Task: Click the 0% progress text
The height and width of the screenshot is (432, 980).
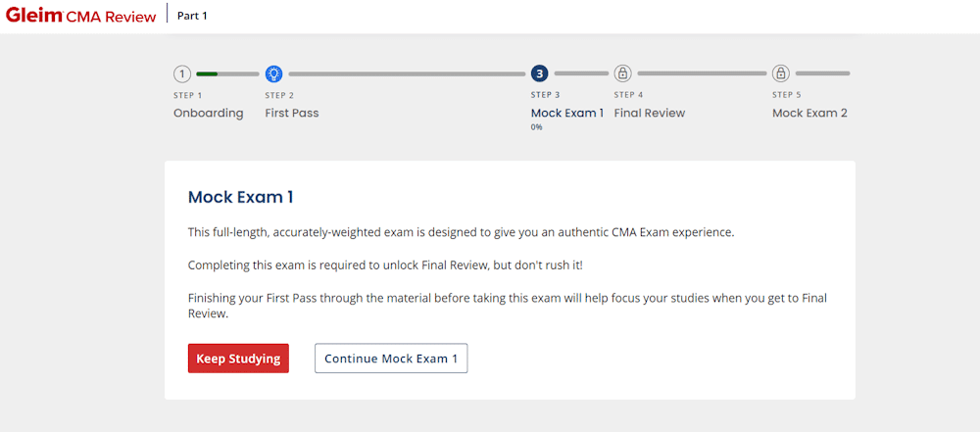Action: pyautogui.click(x=537, y=127)
